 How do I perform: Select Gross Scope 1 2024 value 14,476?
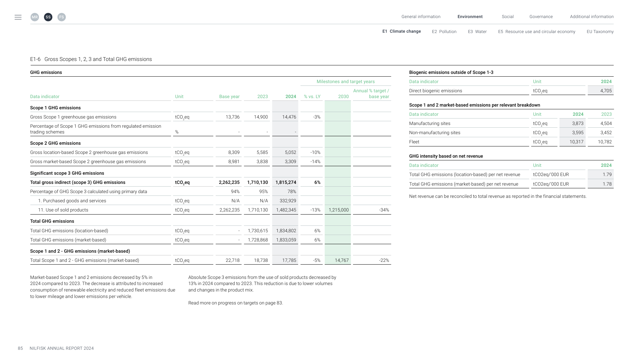coord(289,117)
